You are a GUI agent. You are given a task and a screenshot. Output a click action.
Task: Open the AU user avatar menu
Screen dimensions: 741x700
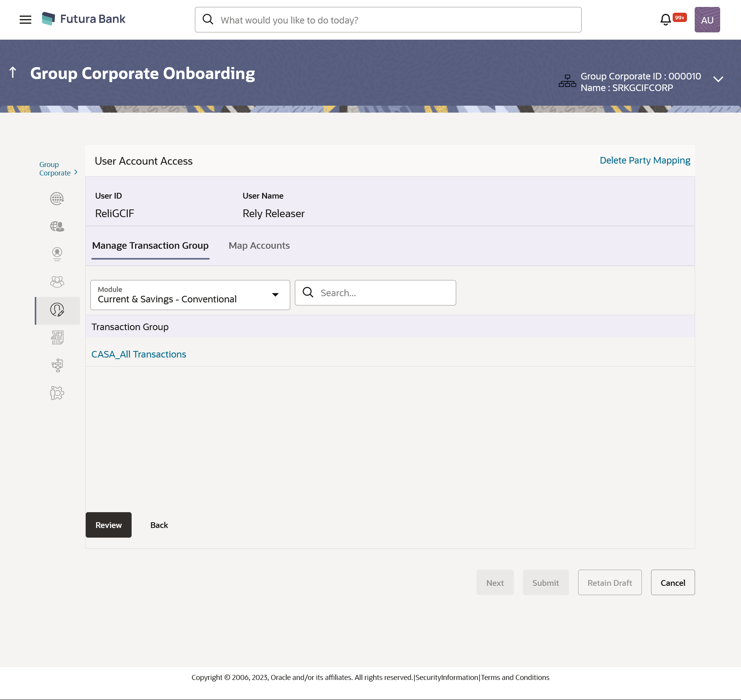click(x=707, y=20)
